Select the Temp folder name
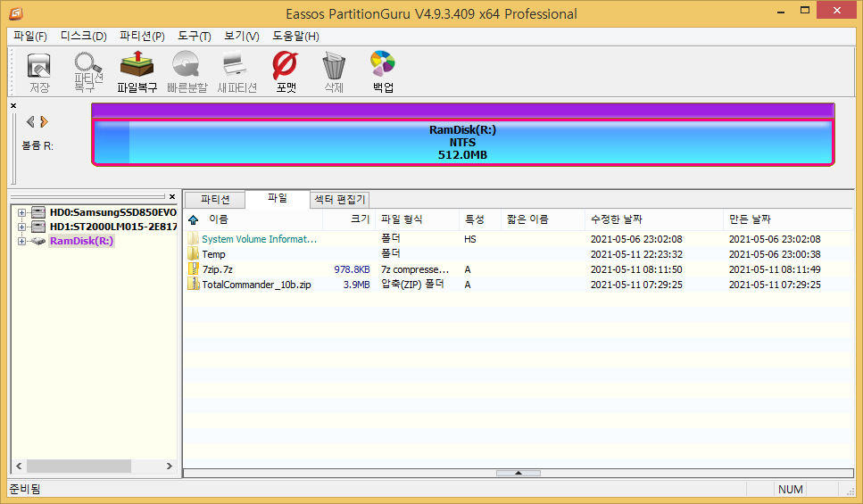The height and width of the screenshot is (504, 863). coord(213,254)
